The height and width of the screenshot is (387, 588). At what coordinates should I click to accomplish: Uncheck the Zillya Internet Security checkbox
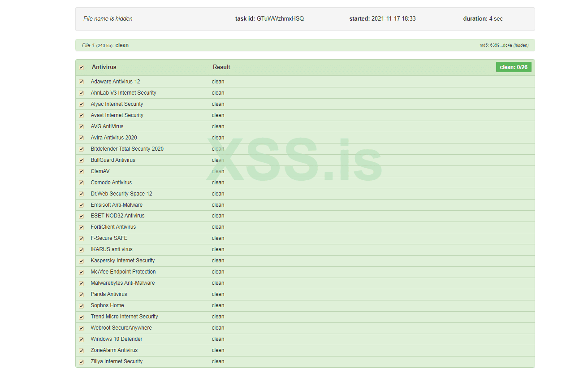tap(81, 362)
